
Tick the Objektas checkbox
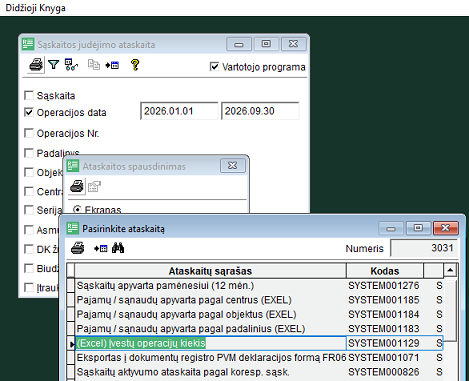[x=29, y=172]
